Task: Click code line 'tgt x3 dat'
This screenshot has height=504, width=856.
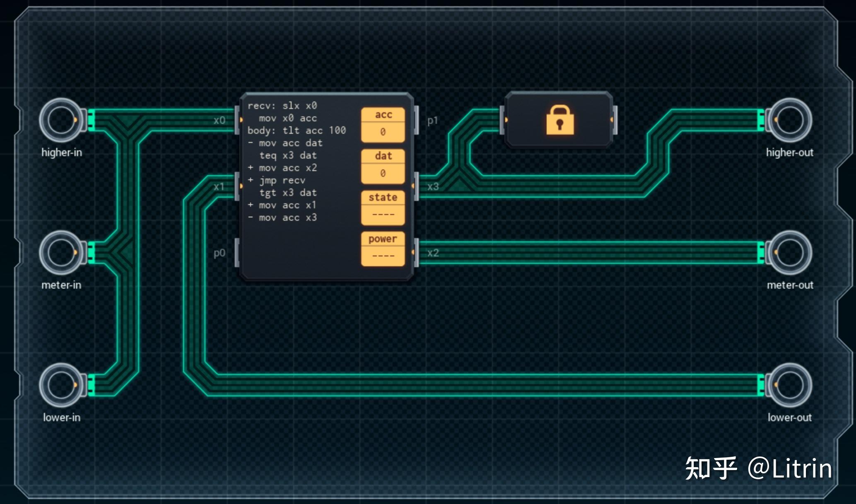Action: 288,193
